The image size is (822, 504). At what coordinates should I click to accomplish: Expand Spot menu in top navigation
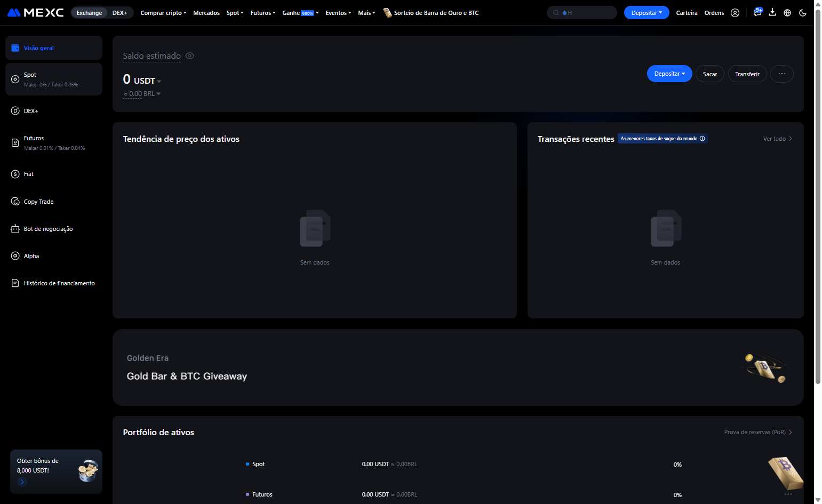point(235,13)
